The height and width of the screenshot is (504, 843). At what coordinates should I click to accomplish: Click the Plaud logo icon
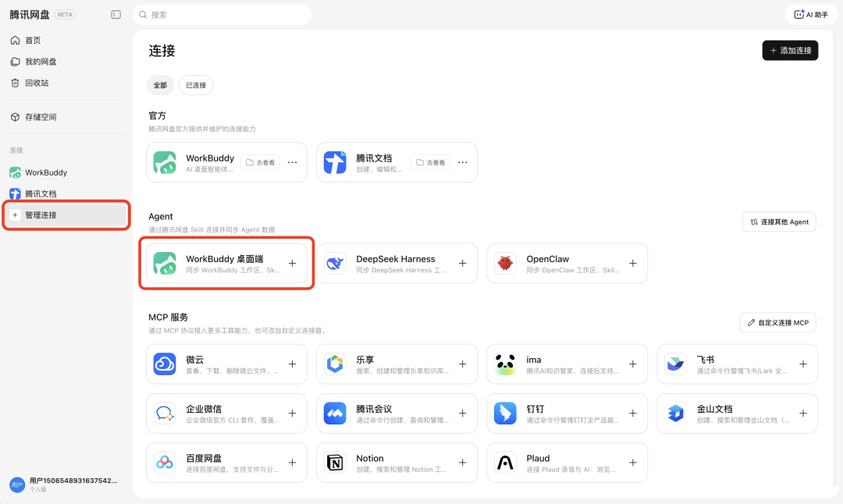coord(505,463)
